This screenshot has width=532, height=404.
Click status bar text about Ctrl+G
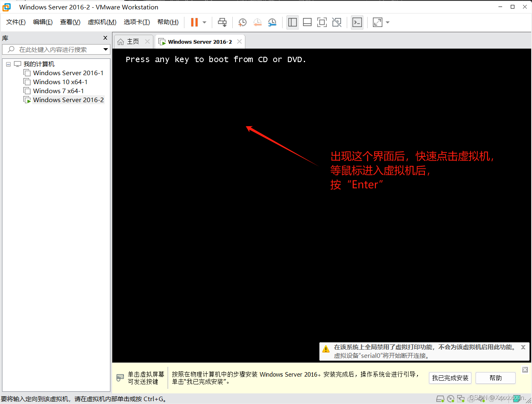click(x=84, y=399)
